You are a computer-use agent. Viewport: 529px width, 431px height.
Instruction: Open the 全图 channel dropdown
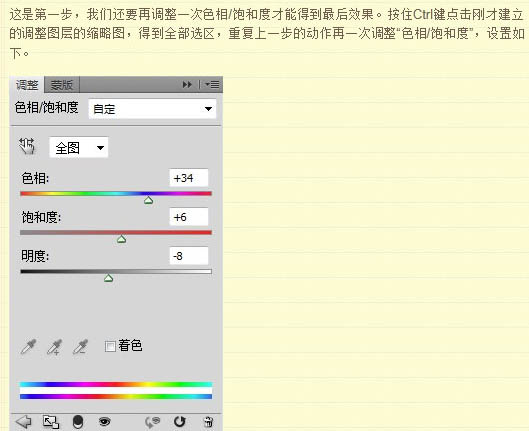pos(79,147)
